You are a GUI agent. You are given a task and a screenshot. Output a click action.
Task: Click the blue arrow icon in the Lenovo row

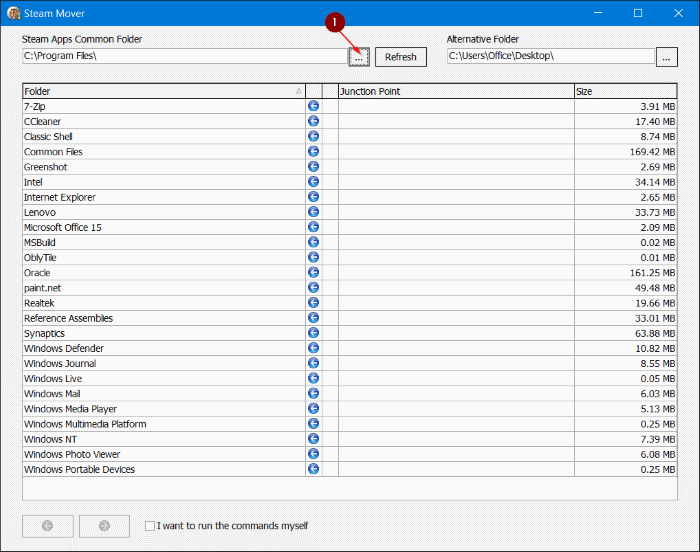point(313,212)
